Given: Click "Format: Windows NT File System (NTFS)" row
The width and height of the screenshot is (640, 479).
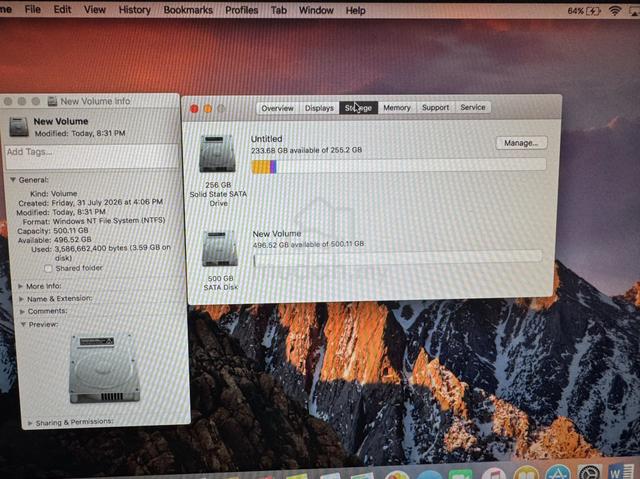Looking at the screenshot, I should [x=94, y=221].
